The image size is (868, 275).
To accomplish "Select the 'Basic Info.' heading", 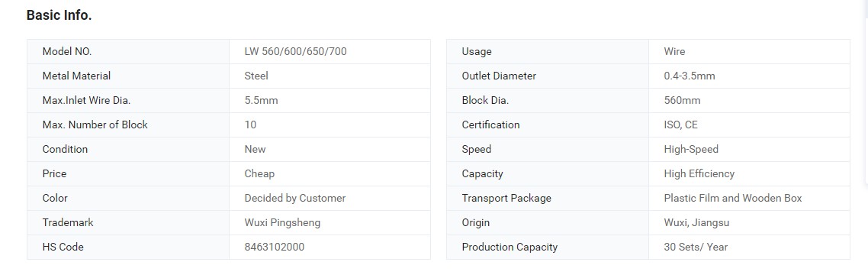I will tap(59, 15).
